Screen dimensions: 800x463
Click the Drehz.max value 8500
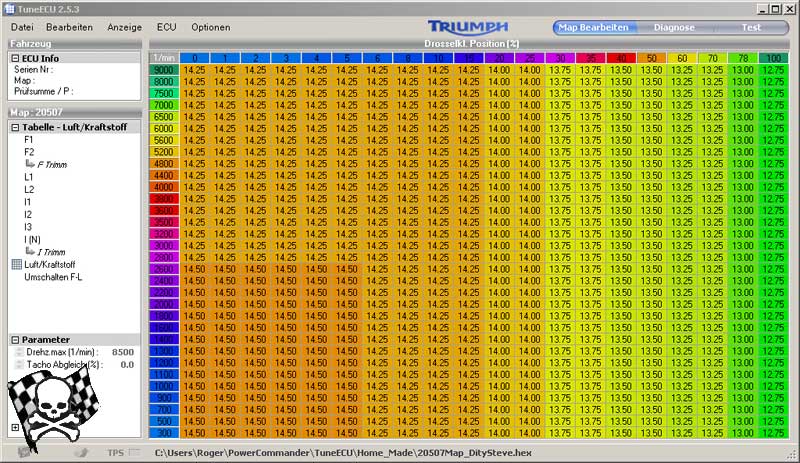coord(123,352)
